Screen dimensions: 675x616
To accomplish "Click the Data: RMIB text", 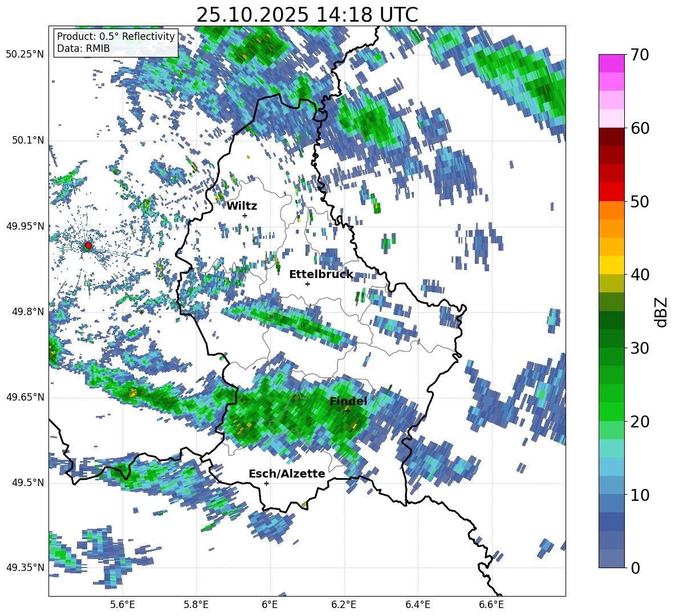I will (83, 48).
